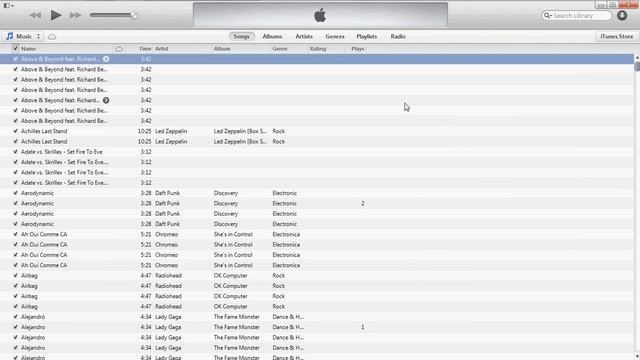Click Discovery album in the first Aerodynamic row

226,193
